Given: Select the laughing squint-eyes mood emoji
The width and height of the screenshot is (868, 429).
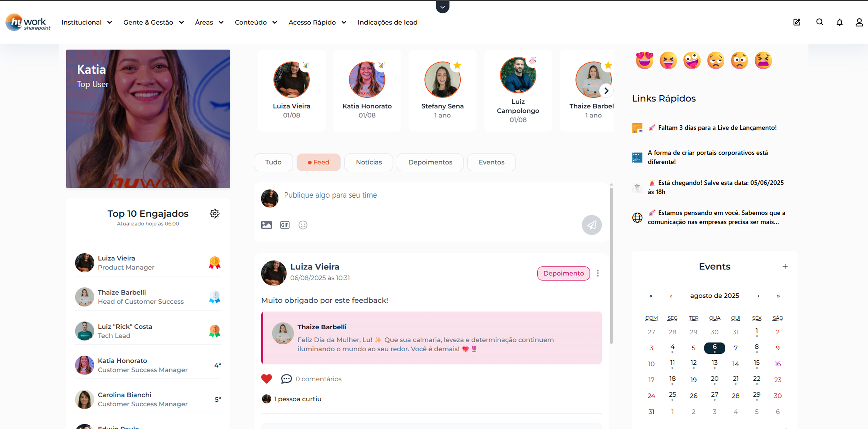Looking at the screenshot, I should (x=668, y=60).
